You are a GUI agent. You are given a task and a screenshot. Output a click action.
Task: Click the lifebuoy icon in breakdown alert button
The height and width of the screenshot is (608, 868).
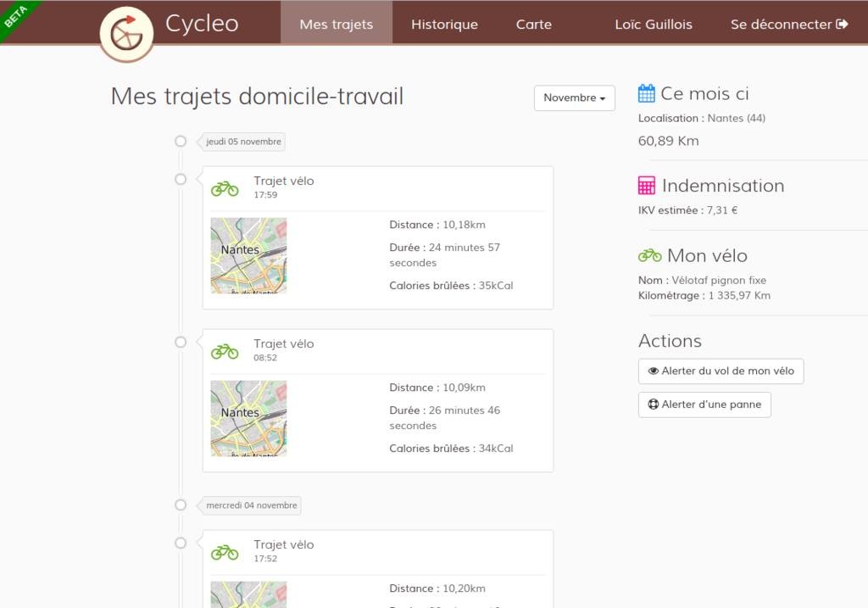point(654,404)
